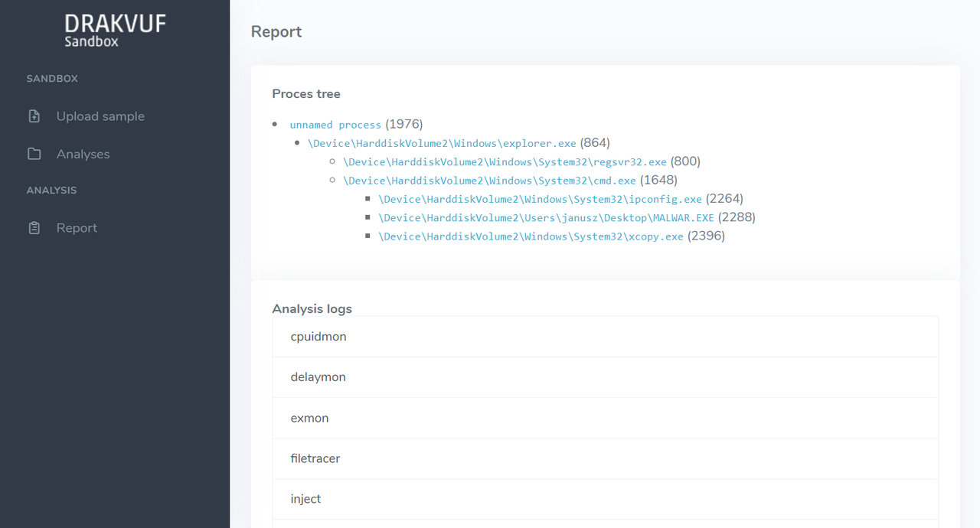Open cmd.exe process link
This screenshot has width=980, height=528.
tap(489, 181)
